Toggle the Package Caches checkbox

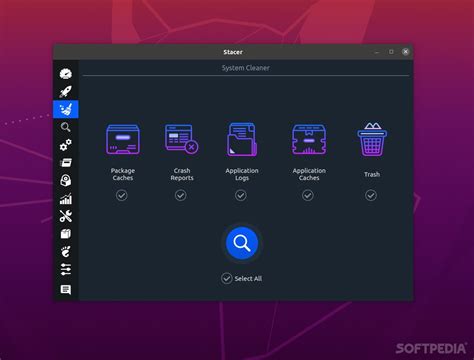[x=122, y=195]
